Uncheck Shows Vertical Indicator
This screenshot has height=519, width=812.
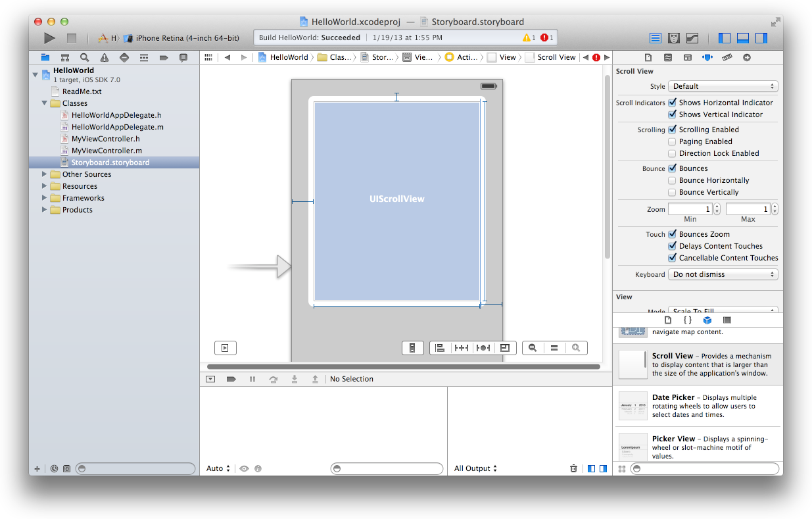[x=672, y=114]
